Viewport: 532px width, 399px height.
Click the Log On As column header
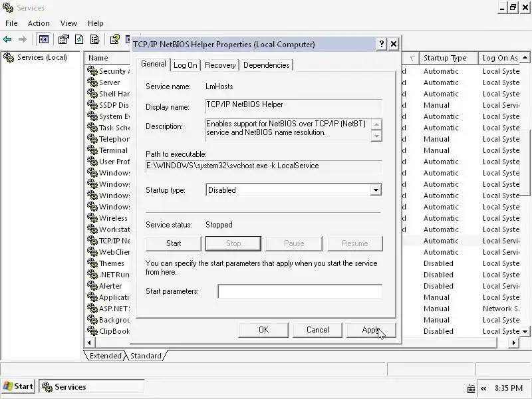(499, 58)
